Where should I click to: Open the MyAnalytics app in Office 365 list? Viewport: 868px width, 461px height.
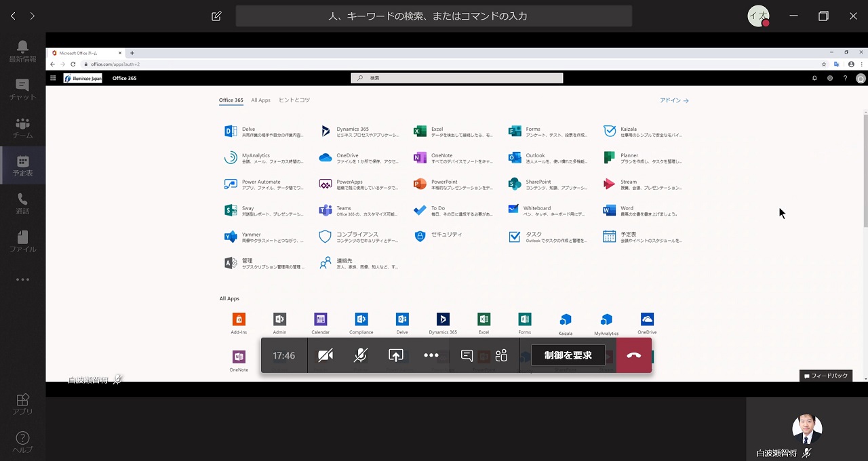tap(263, 158)
